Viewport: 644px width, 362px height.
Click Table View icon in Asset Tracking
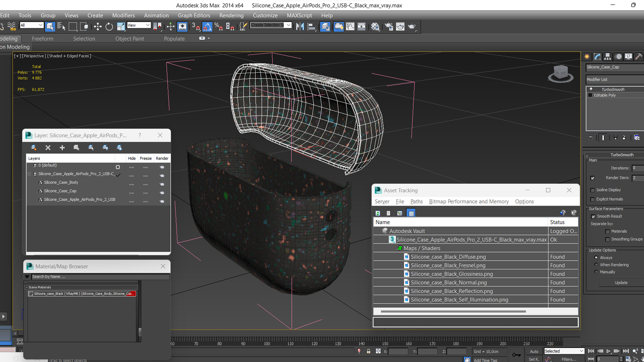(411, 213)
